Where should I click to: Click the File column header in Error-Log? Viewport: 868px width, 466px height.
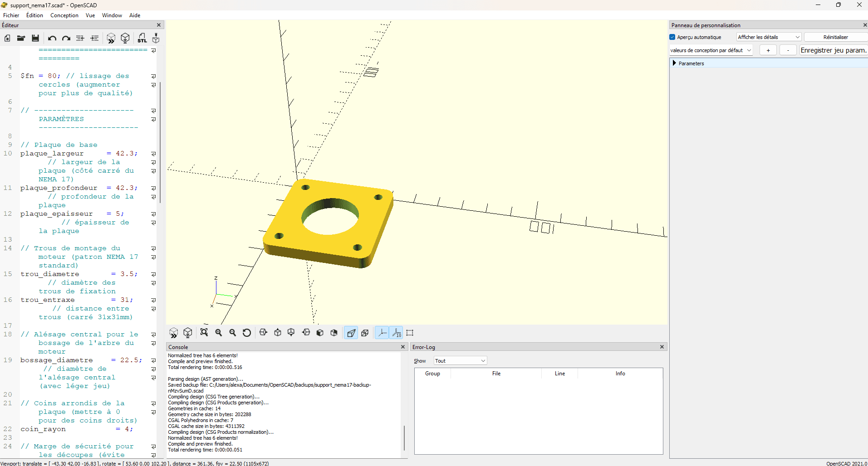[496, 374]
